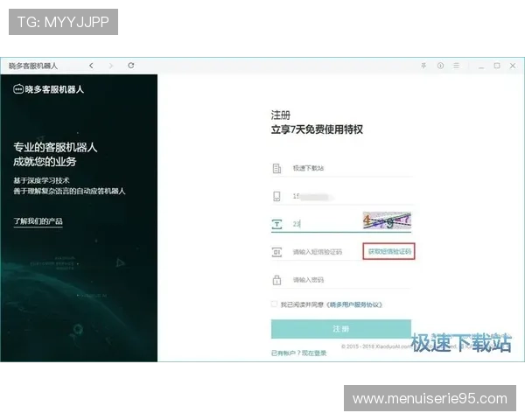
Task: Click the password lock icon
Action: tap(276, 280)
